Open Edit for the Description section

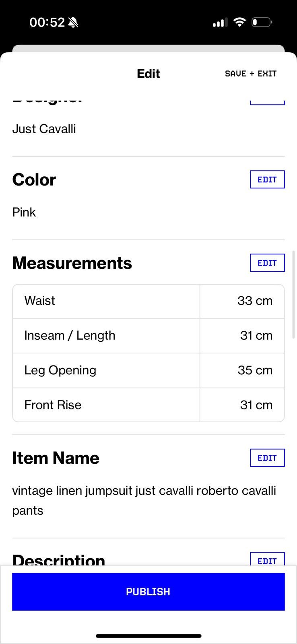point(267,559)
